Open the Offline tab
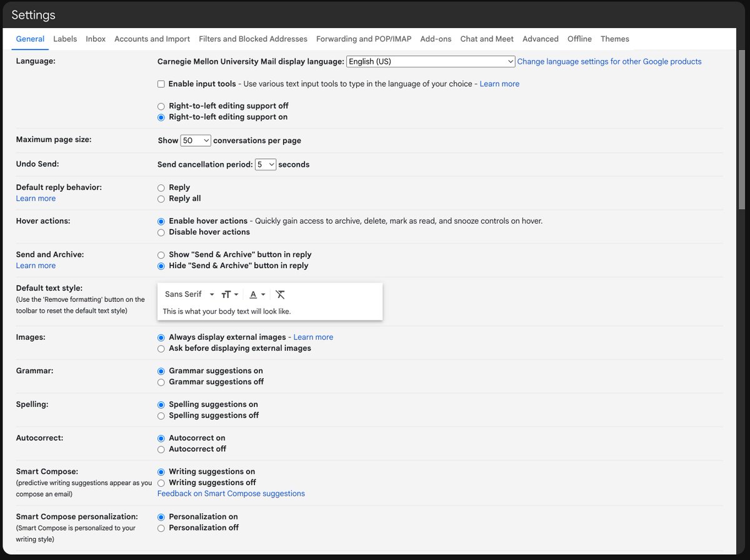 pos(579,39)
